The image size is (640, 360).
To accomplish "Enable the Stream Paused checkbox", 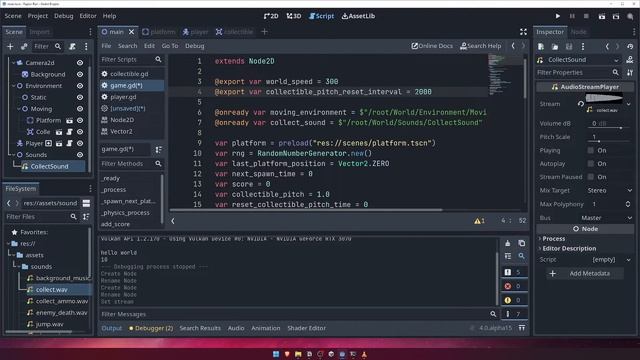I will click(x=590, y=177).
